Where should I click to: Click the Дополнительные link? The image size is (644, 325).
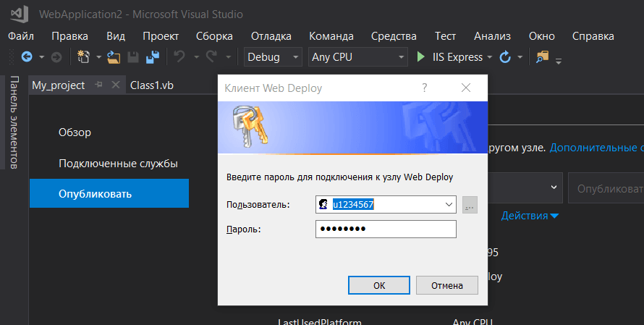point(596,148)
